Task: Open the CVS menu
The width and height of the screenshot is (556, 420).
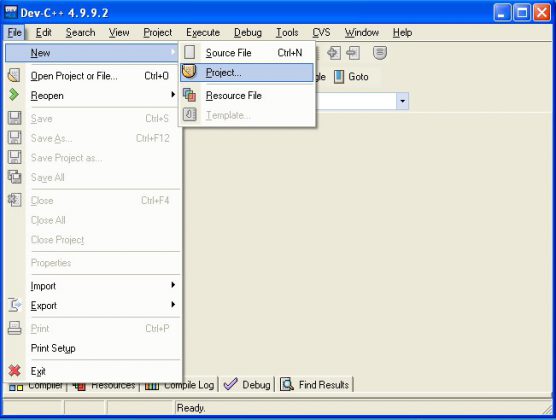Action: 321,33
